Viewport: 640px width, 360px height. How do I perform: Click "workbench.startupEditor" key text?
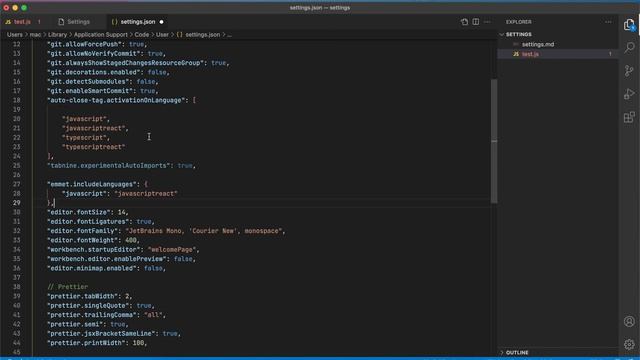pos(94,249)
